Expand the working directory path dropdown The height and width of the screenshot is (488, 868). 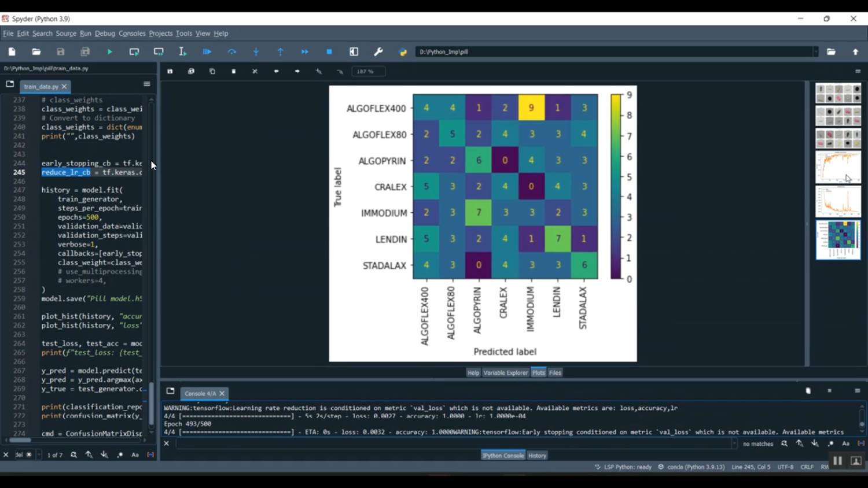coord(815,52)
